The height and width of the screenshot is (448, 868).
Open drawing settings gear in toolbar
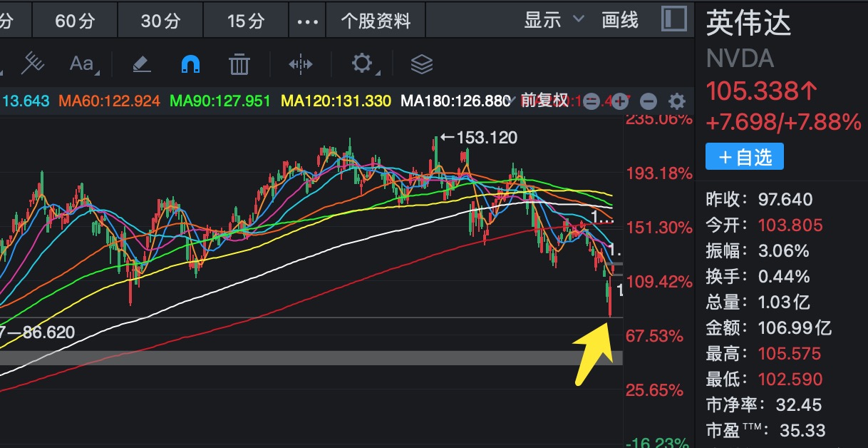(362, 63)
